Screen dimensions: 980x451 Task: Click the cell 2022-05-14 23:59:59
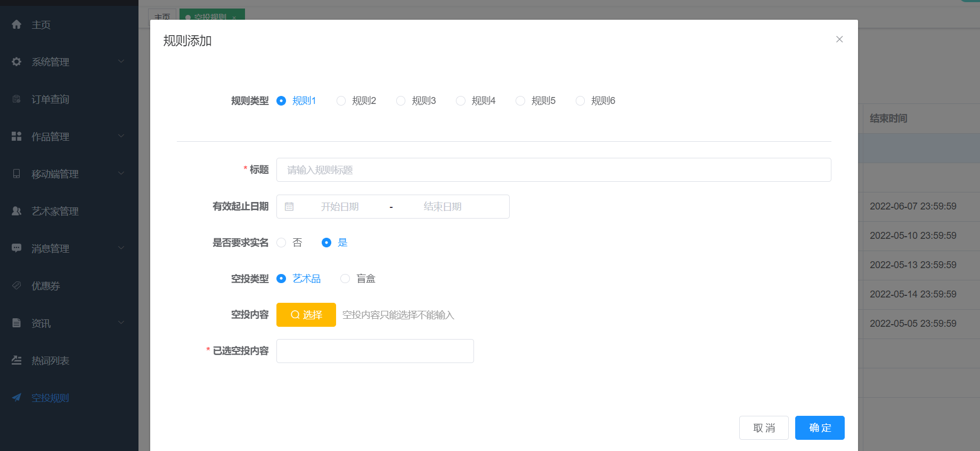[913, 294]
